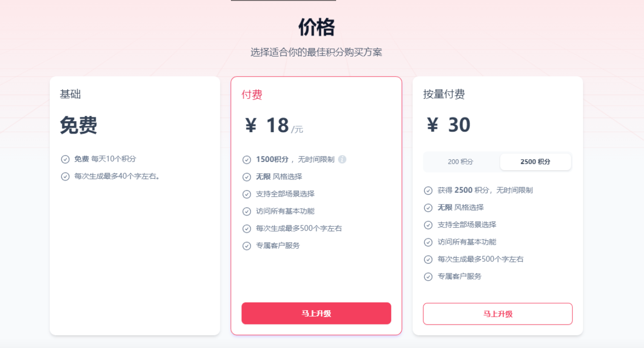Screen dimensions: 644x348
Task: Click the checkmark beside 免费 每天10个积分
Action: (x=65, y=159)
